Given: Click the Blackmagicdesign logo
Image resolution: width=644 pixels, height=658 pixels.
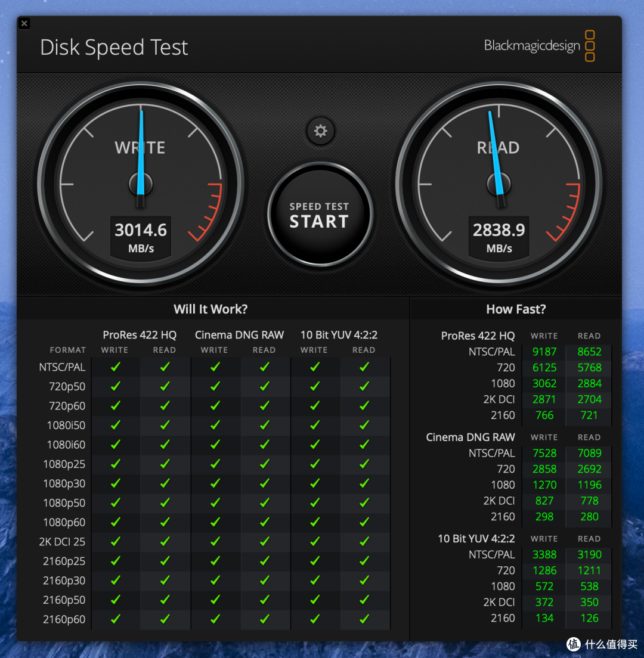Looking at the screenshot, I should 540,46.
